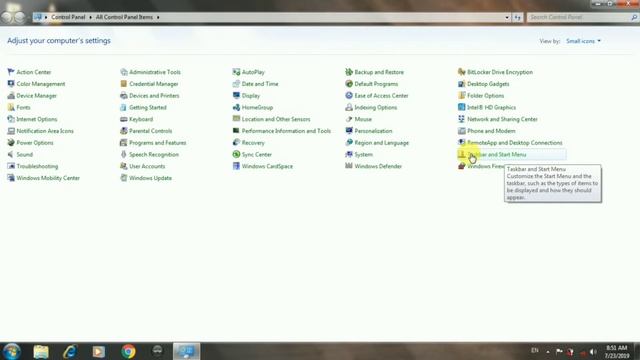
Task: Click Windows Mobility Center link
Action: click(48, 178)
